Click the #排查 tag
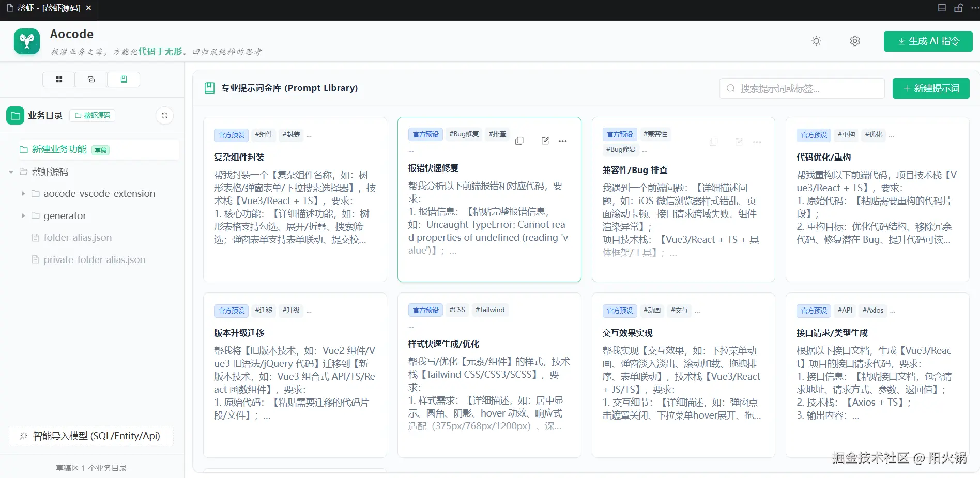This screenshot has height=478, width=980. click(497, 134)
